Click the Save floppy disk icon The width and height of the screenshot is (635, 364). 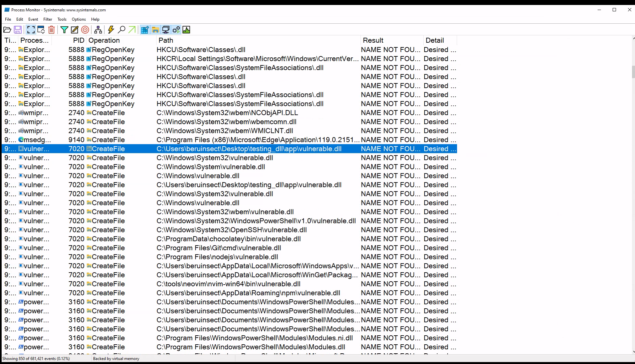coord(18,30)
